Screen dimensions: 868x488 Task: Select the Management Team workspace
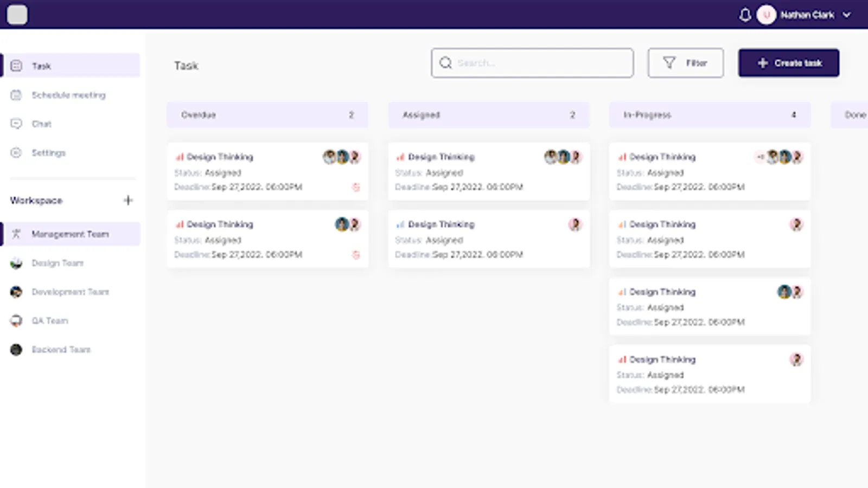pyautogui.click(x=71, y=234)
